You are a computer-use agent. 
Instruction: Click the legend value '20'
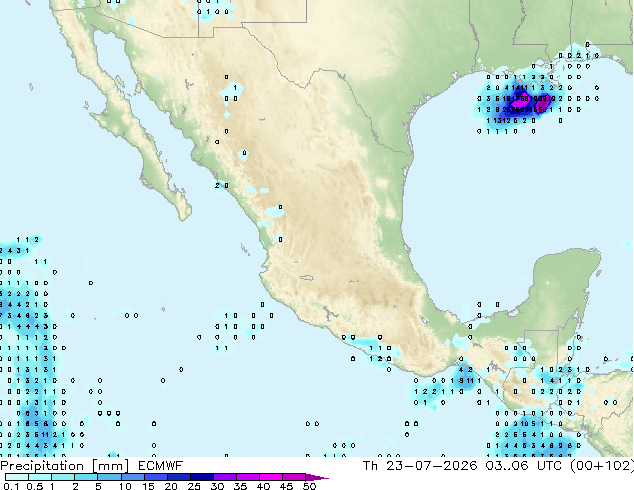[x=171, y=486]
